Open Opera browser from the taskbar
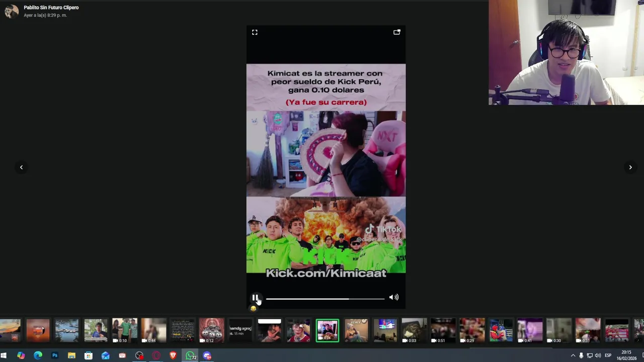The width and height of the screenshot is (644, 362). coord(156,355)
